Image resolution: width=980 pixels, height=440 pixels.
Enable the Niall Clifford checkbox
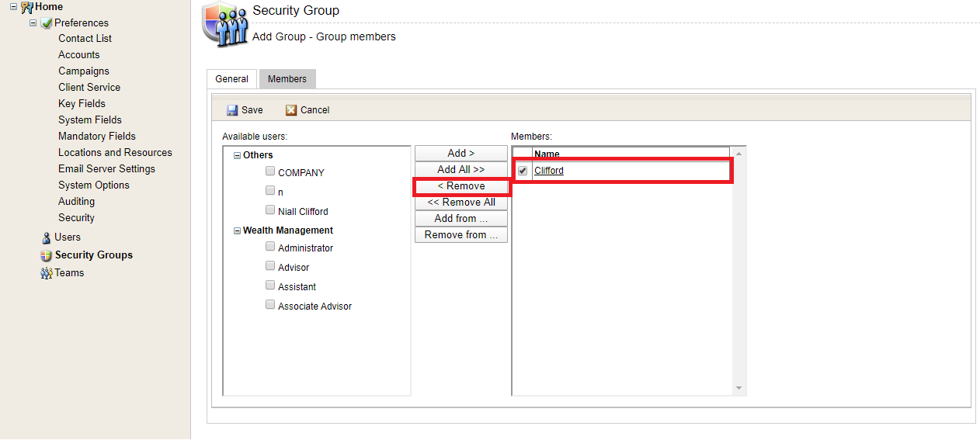click(x=269, y=210)
